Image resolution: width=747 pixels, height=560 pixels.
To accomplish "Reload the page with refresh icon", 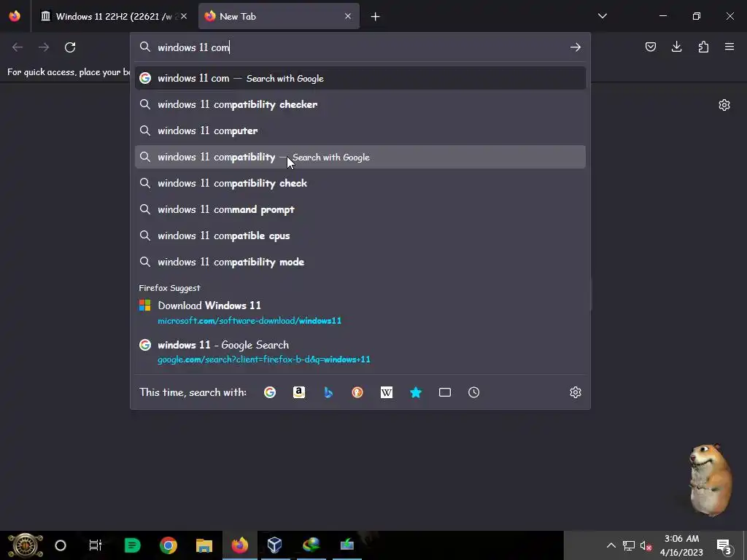I will 70,47.
